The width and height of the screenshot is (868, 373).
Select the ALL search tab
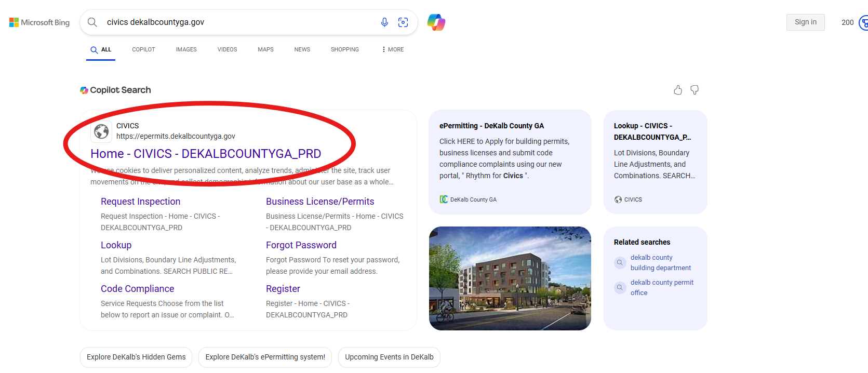tap(101, 50)
